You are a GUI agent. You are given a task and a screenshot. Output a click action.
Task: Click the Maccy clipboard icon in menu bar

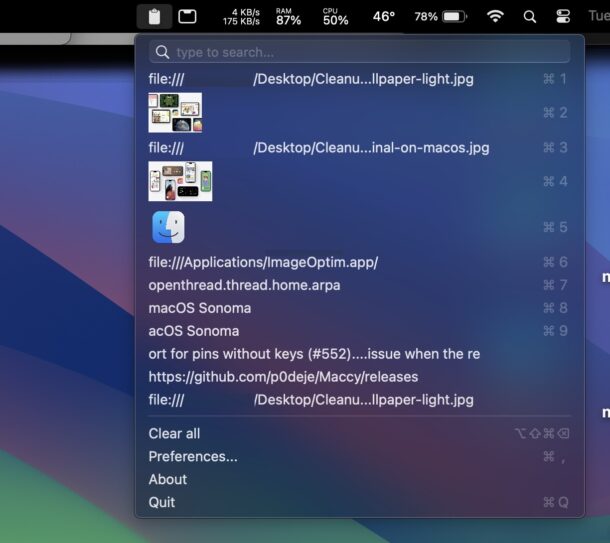pyautogui.click(x=153, y=16)
